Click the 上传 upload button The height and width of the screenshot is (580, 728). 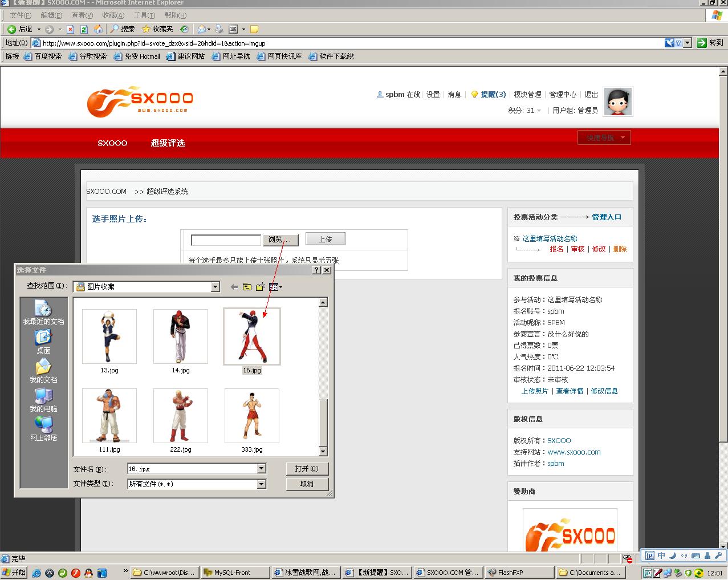(x=325, y=239)
